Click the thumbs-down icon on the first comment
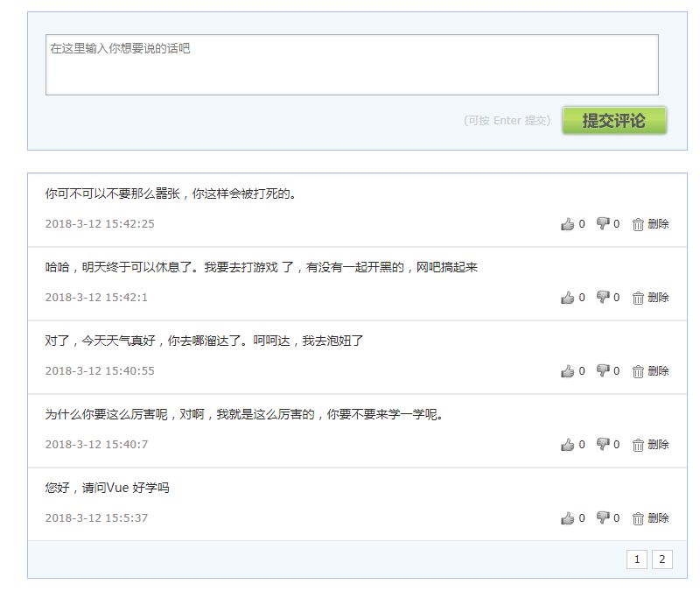 tap(605, 225)
